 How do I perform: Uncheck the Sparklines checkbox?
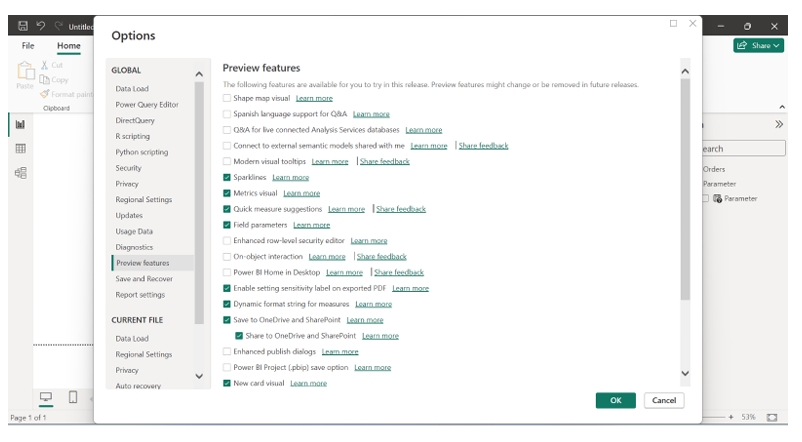pos(227,178)
